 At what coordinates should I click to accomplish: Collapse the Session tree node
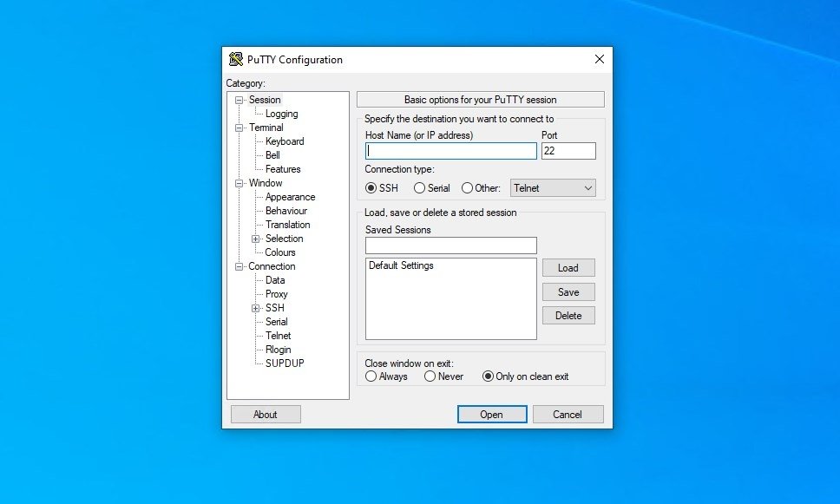pos(239,100)
